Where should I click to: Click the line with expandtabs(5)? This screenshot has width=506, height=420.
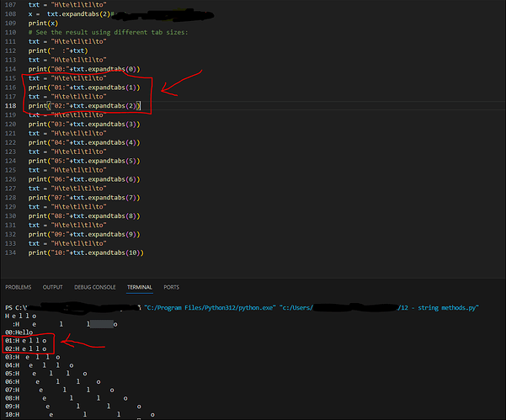[x=84, y=161]
